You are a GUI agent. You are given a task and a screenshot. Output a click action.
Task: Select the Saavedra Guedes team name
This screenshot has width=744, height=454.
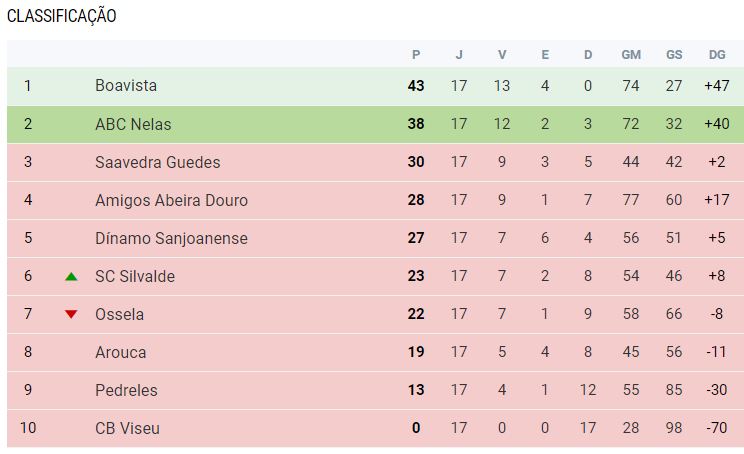tap(157, 162)
